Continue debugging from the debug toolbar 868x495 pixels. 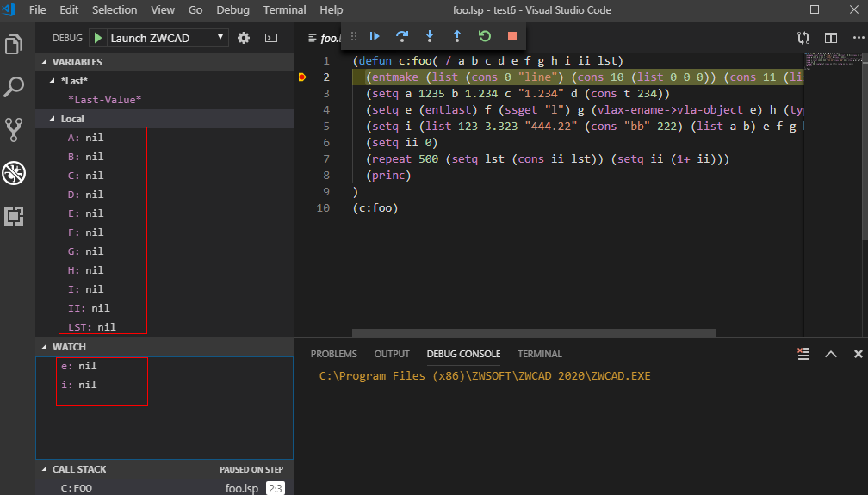pyautogui.click(x=375, y=36)
